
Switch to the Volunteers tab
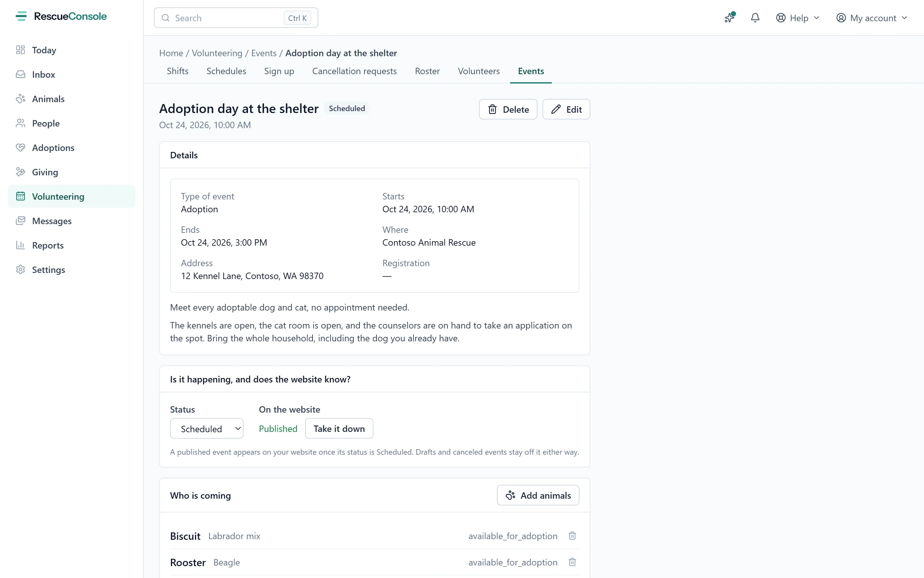pos(479,71)
